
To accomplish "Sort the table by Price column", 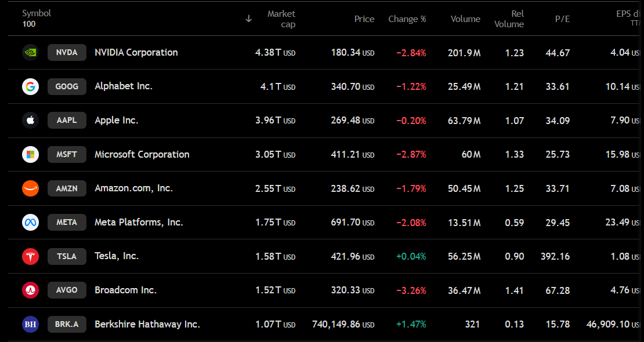I will click(364, 19).
